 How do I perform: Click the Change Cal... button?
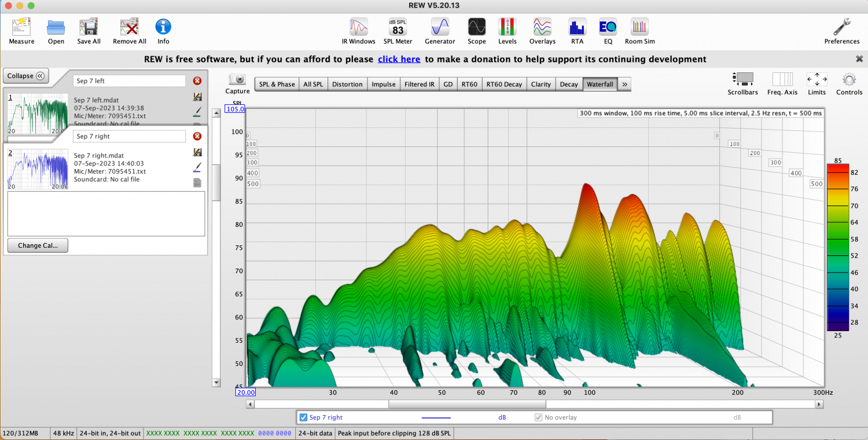tap(38, 245)
